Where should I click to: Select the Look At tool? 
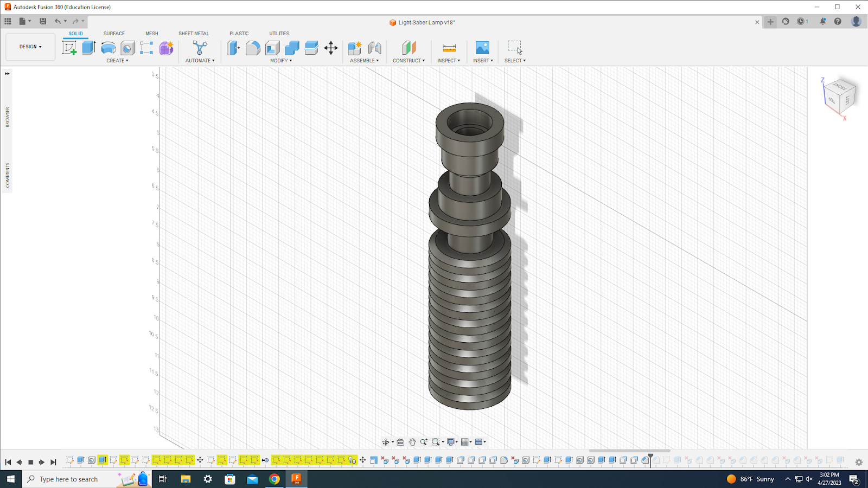point(400,442)
